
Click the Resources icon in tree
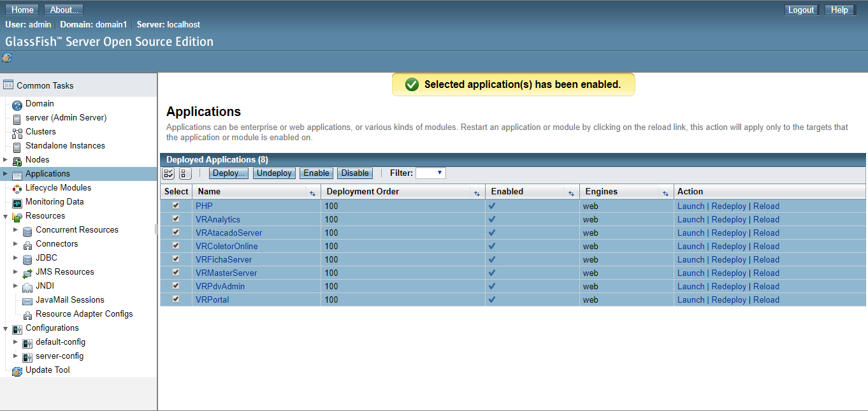pyautogui.click(x=17, y=217)
